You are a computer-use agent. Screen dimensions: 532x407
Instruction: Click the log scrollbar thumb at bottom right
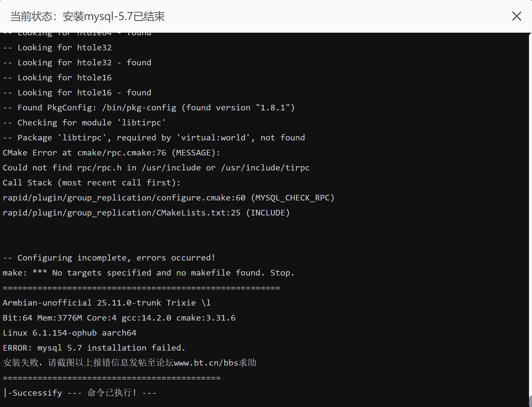530,400
